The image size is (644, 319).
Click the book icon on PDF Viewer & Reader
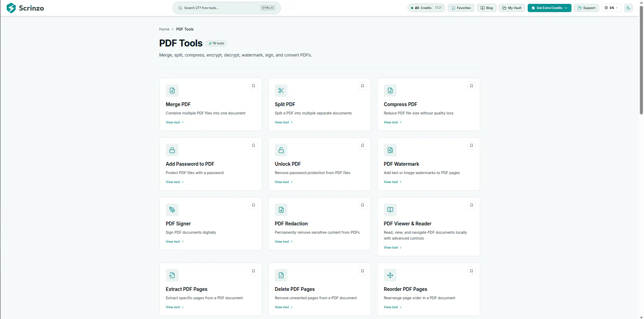click(x=390, y=210)
